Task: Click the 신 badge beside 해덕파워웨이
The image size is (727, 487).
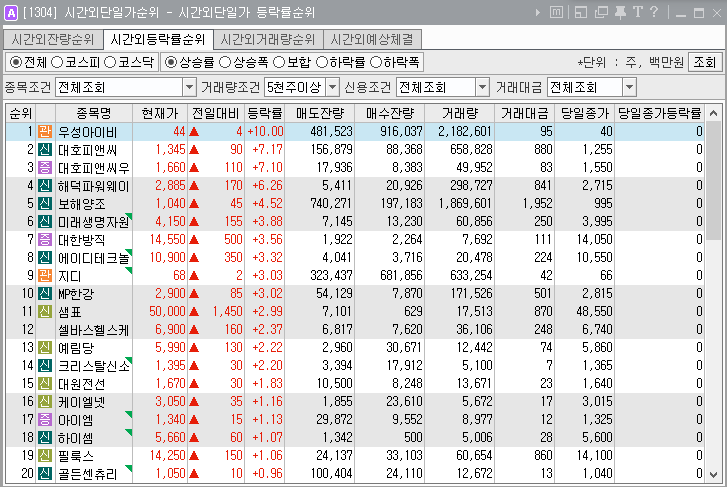Action: 45,186
